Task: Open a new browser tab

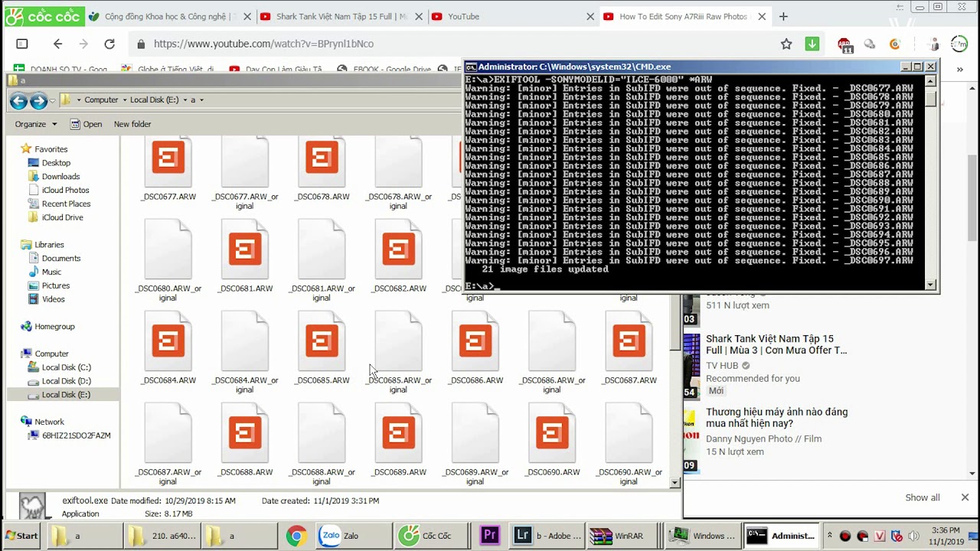Action: coord(783,16)
